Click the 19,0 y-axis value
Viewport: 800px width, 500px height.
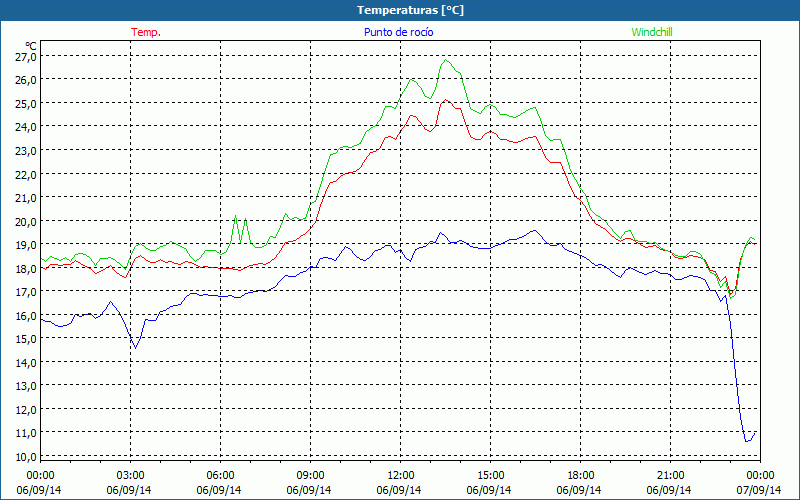[x=25, y=245]
